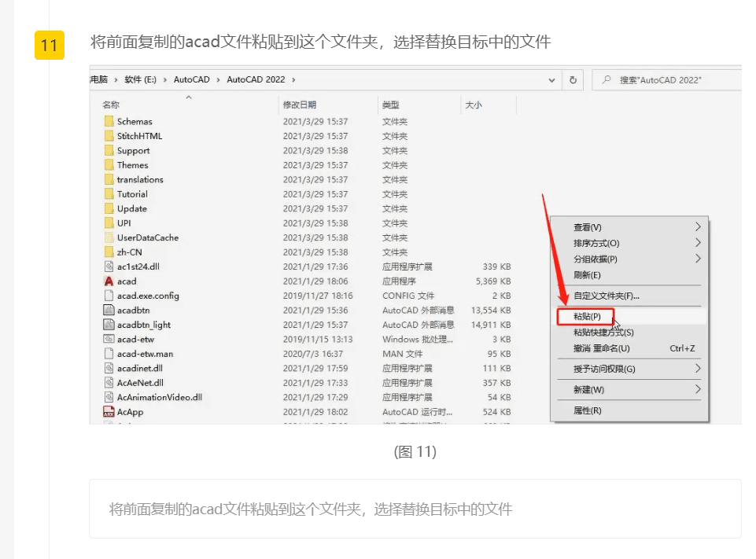Image resolution: width=756 pixels, height=559 pixels.
Task: Click the search AutoCAD 2022 field
Action: tap(669, 80)
